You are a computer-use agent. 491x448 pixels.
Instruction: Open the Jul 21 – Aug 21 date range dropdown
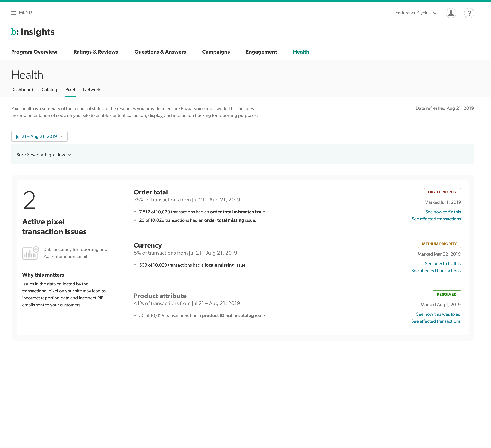(39, 136)
